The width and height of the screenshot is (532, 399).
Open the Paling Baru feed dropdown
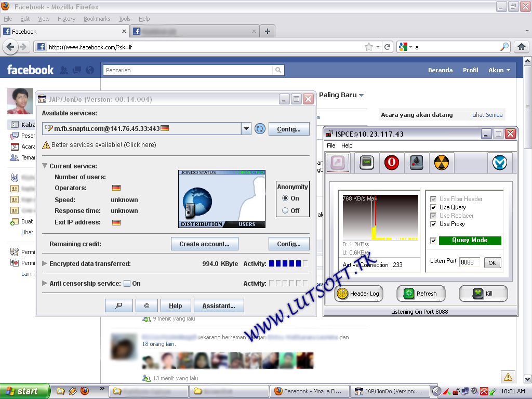pos(341,95)
